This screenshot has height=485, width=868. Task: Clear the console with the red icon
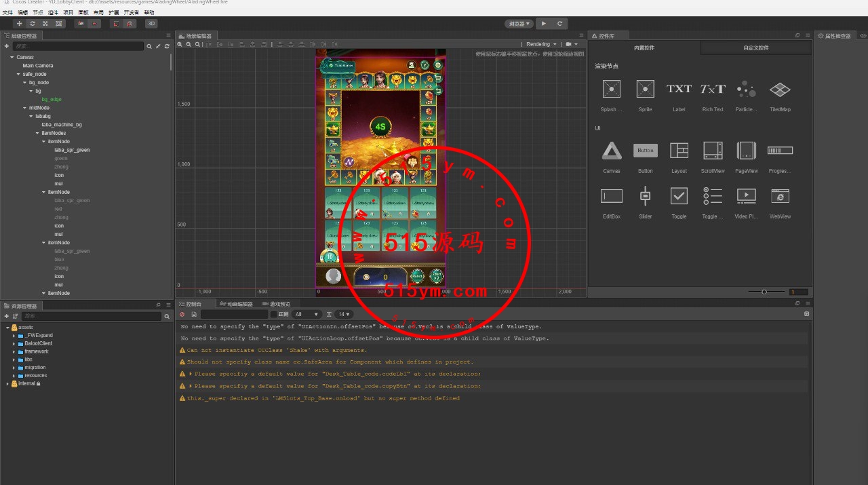point(182,315)
